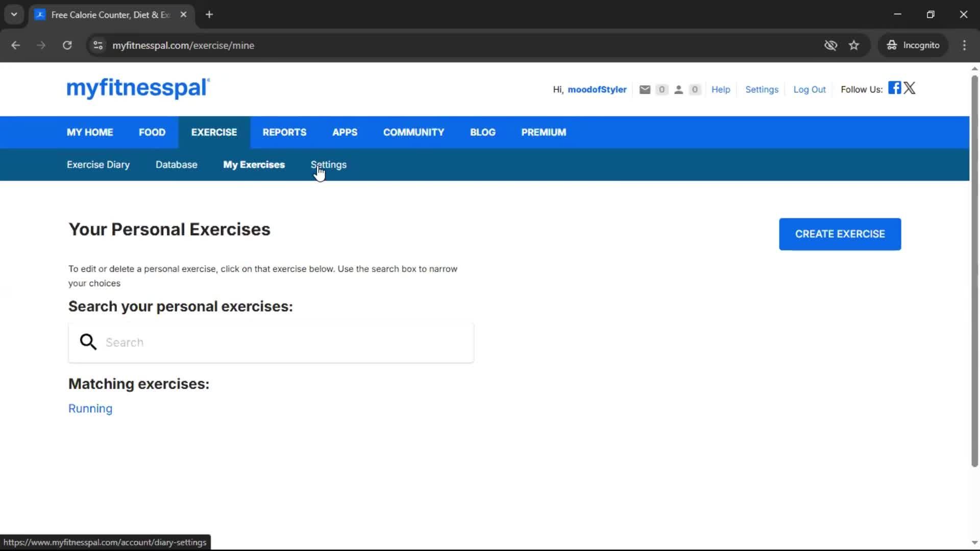Click the page vertical scrollbar

click(974, 270)
